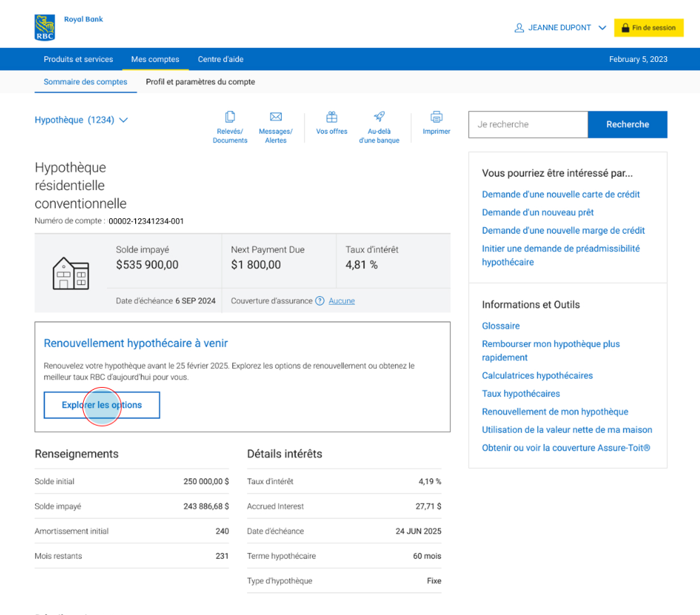700x615 pixels.
Task: Open the Relevés/Documents icon
Action: [x=230, y=117]
